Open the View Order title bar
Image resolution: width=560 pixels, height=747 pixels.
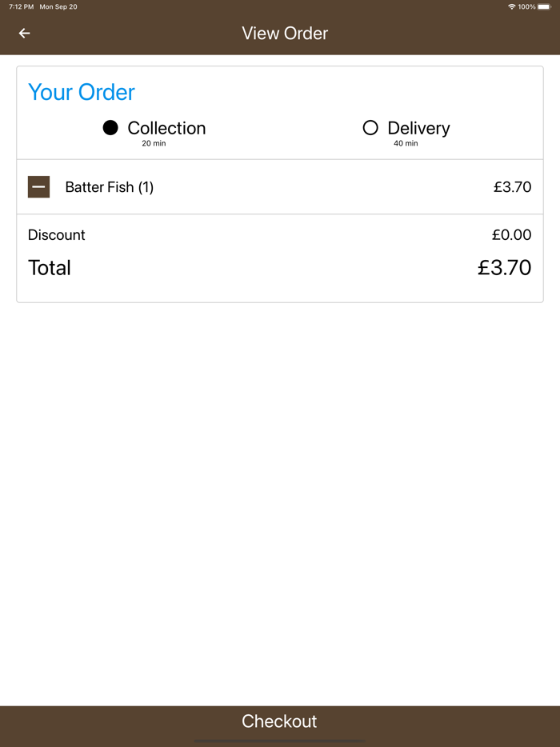tap(285, 33)
